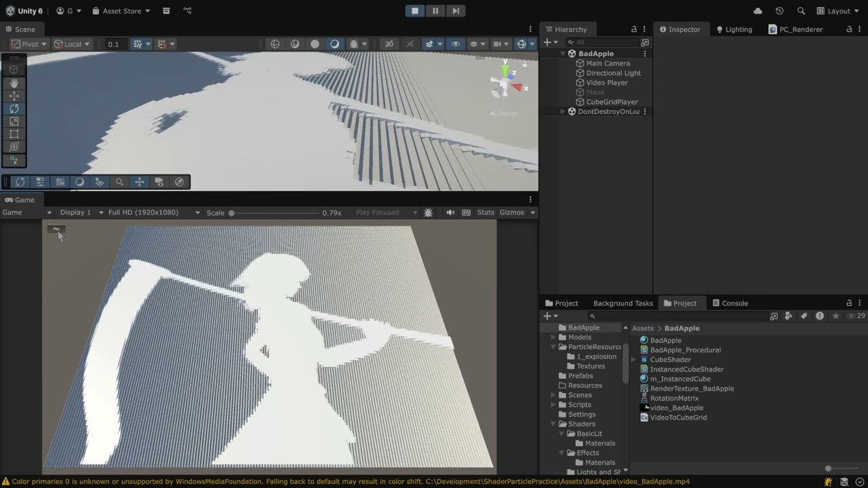
Task: Expand the DontDestroyOnLoad scene
Action: [x=562, y=112]
